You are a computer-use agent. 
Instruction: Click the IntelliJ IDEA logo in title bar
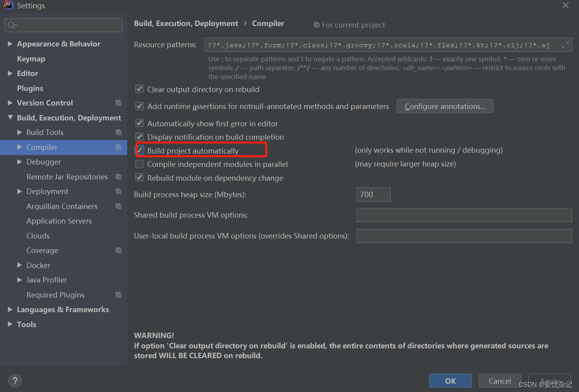click(x=8, y=5)
